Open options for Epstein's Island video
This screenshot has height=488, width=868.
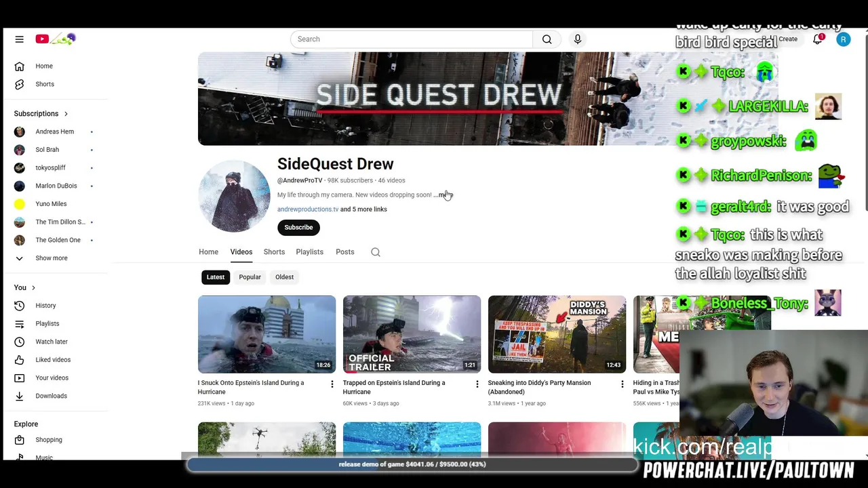332,384
